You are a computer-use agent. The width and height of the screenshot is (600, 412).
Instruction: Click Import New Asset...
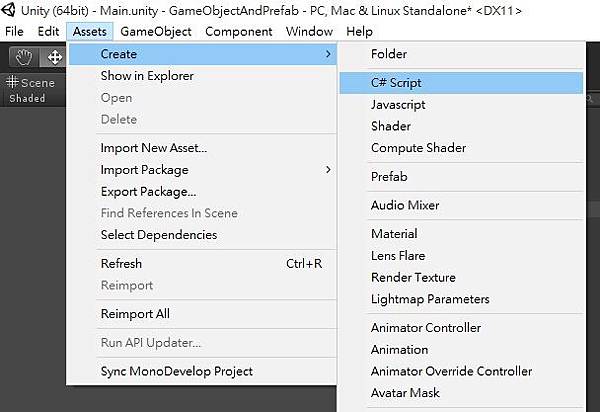click(154, 148)
